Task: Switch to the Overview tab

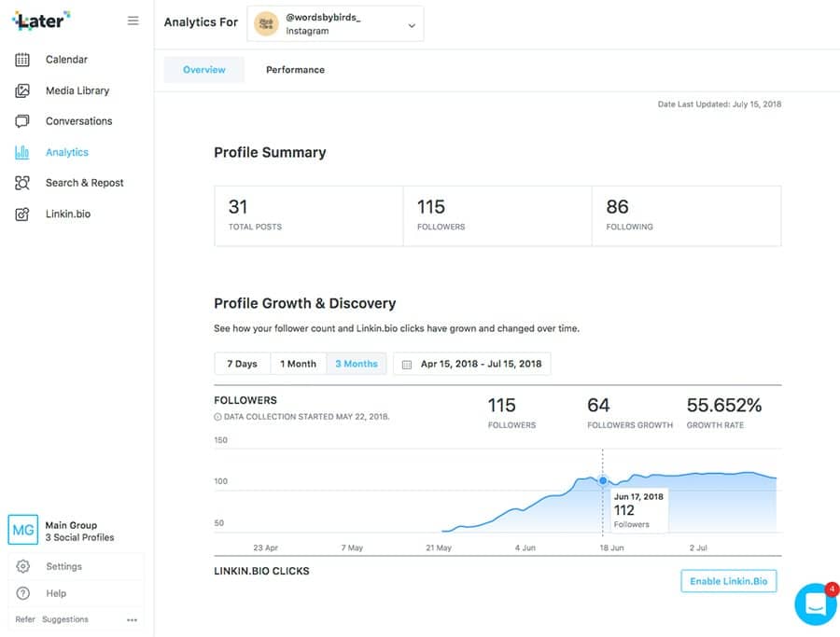Action: (204, 70)
